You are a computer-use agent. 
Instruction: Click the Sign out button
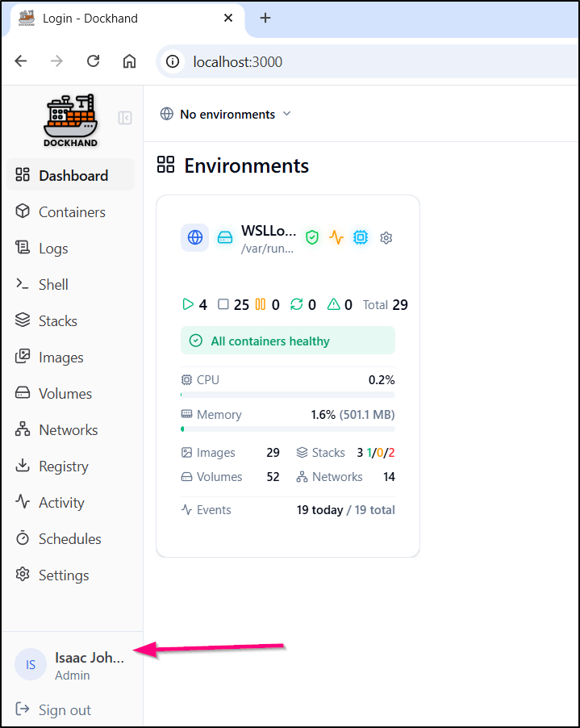coord(65,710)
